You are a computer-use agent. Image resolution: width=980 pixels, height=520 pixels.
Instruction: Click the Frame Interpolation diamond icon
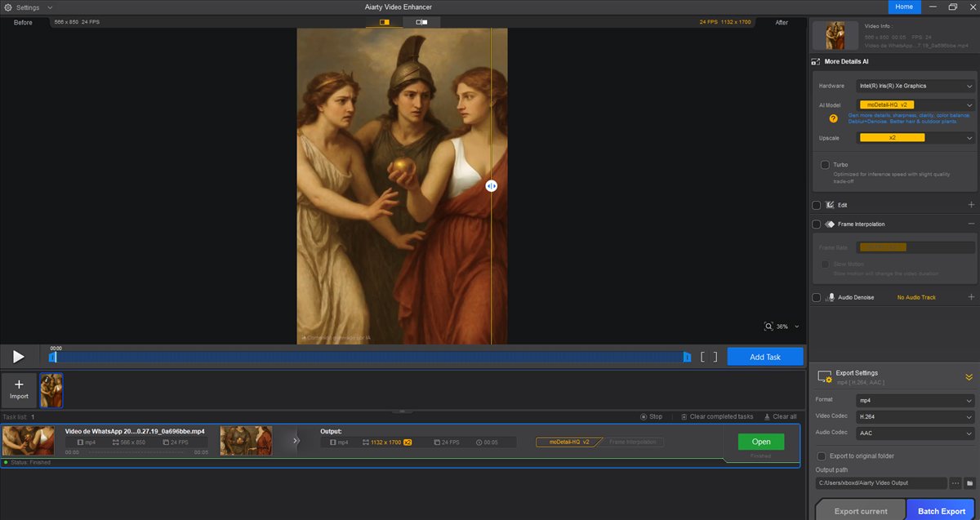click(x=829, y=224)
